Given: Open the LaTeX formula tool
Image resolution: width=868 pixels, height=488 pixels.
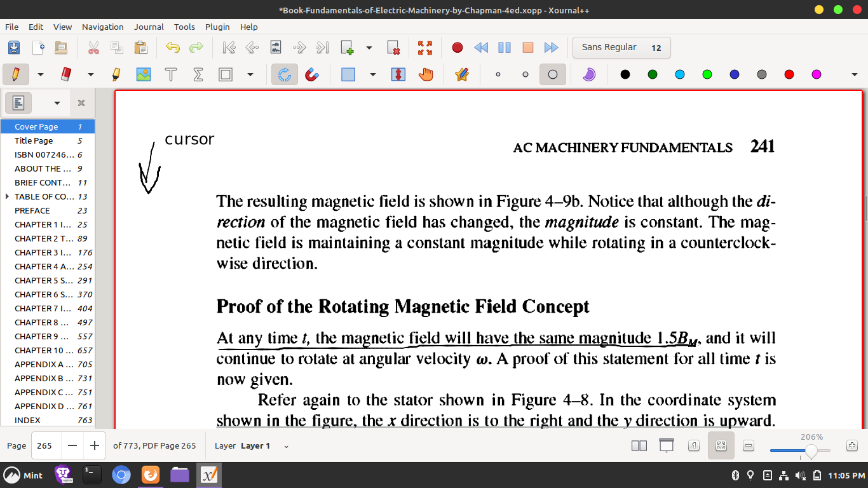Looking at the screenshot, I should click(x=198, y=74).
